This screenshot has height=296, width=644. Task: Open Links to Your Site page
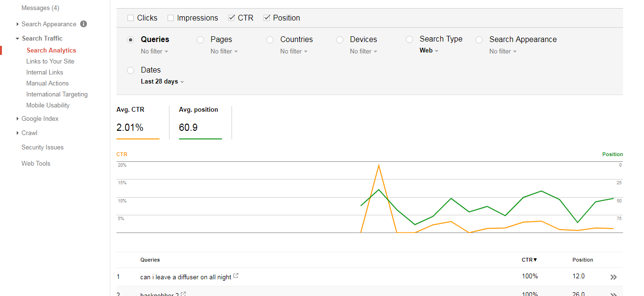pos(50,61)
